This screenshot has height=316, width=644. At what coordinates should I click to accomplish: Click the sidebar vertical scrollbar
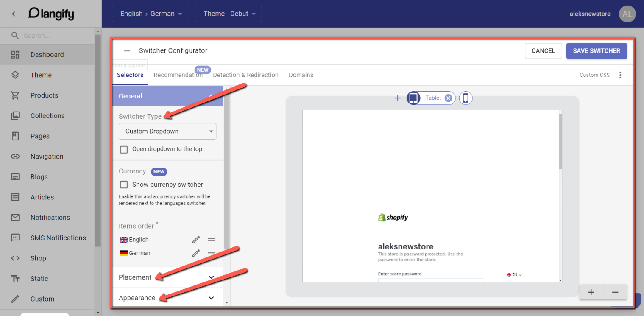coord(98,140)
